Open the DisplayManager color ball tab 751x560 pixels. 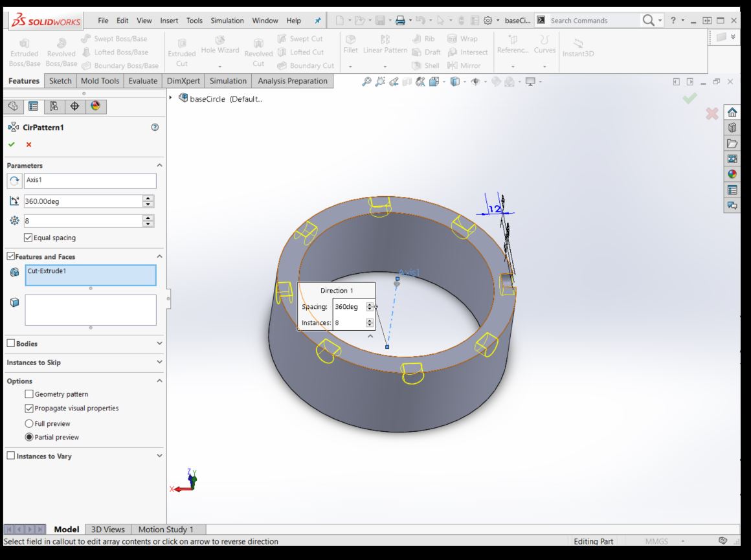[x=96, y=106]
